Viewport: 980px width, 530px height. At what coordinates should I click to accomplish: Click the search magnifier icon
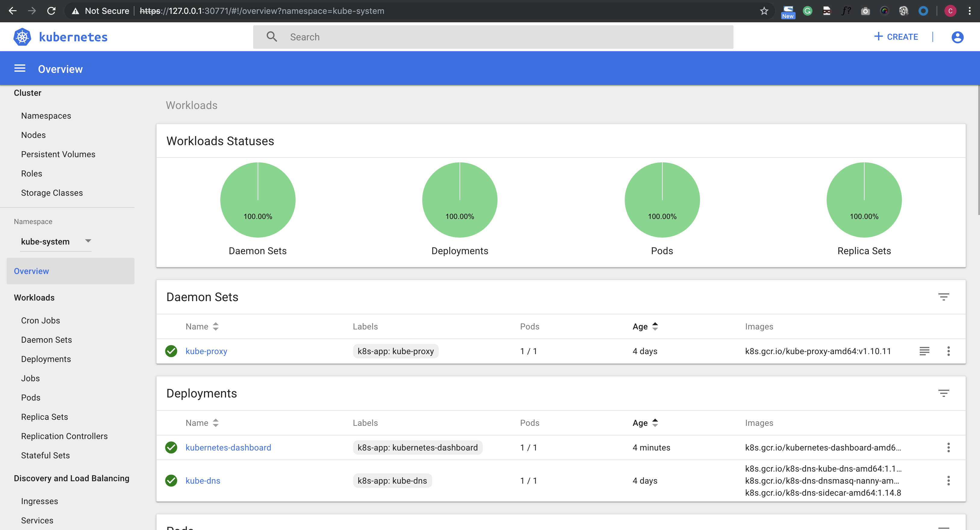click(x=272, y=37)
